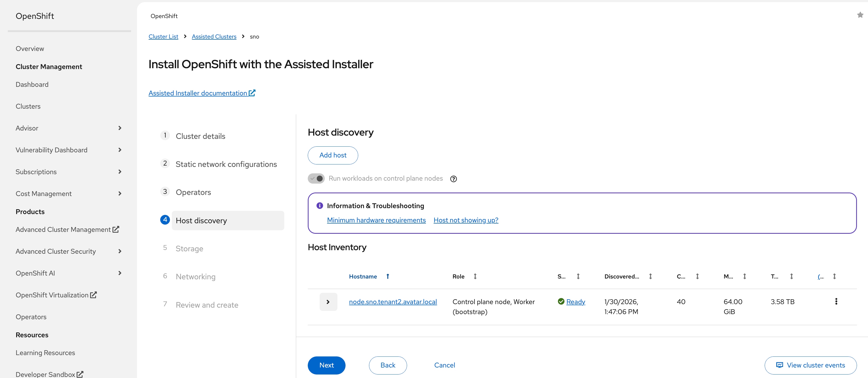This screenshot has height=378, width=868.
Task: Sort the table by Hostname
Action: point(369,276)
